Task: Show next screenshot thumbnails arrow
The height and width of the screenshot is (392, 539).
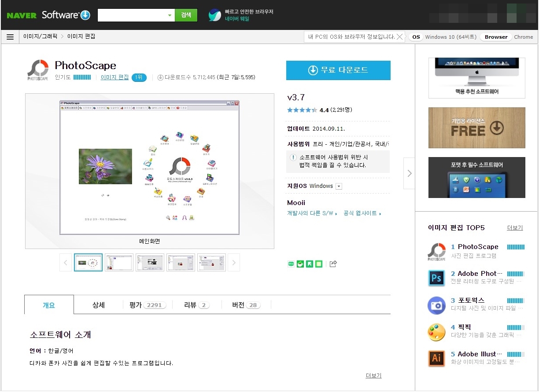Action: (234, 263)
